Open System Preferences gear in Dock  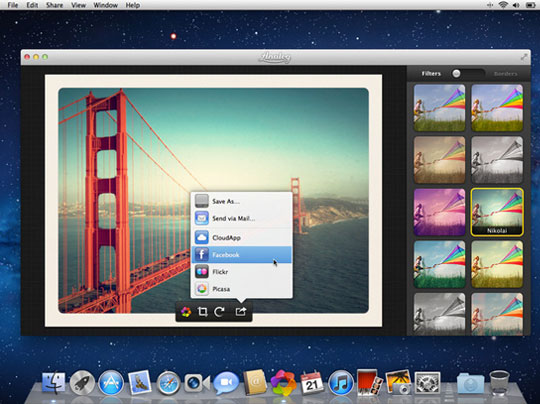(427, 383)
